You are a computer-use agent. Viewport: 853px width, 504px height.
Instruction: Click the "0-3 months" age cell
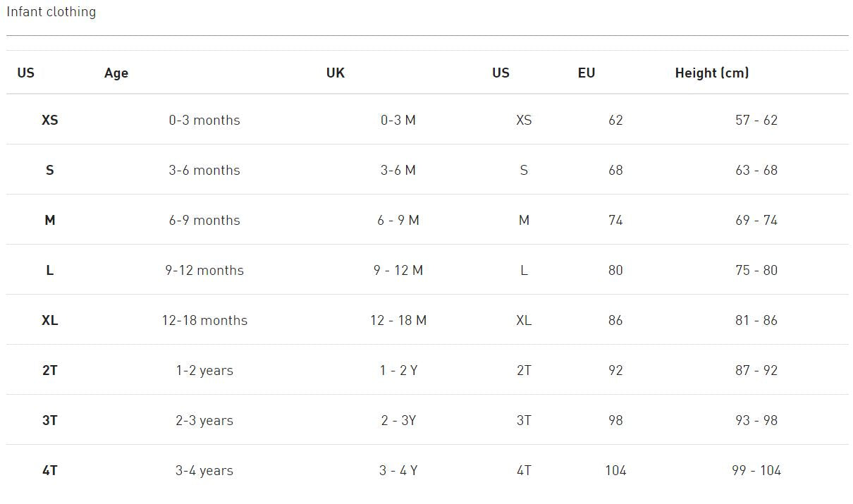(x=204, y=121)
